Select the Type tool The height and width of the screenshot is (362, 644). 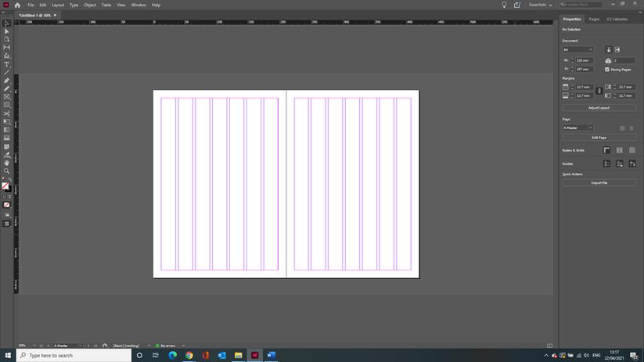(6, 64)
